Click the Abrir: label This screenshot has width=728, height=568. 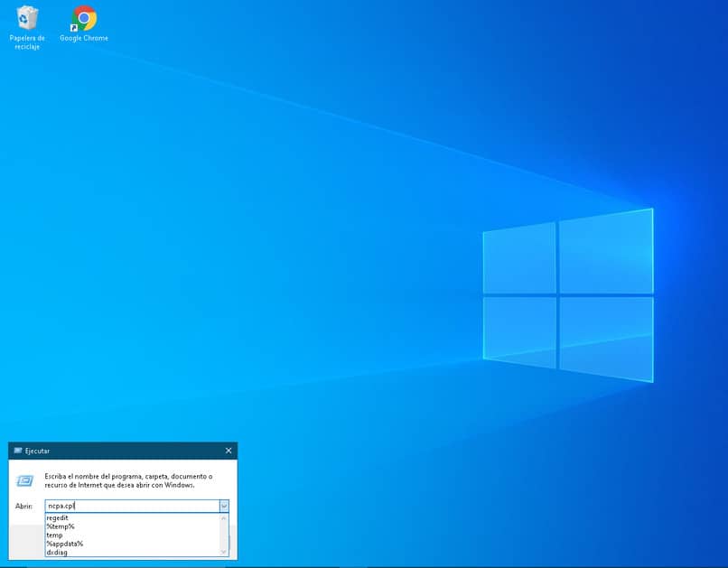(24, 507)
